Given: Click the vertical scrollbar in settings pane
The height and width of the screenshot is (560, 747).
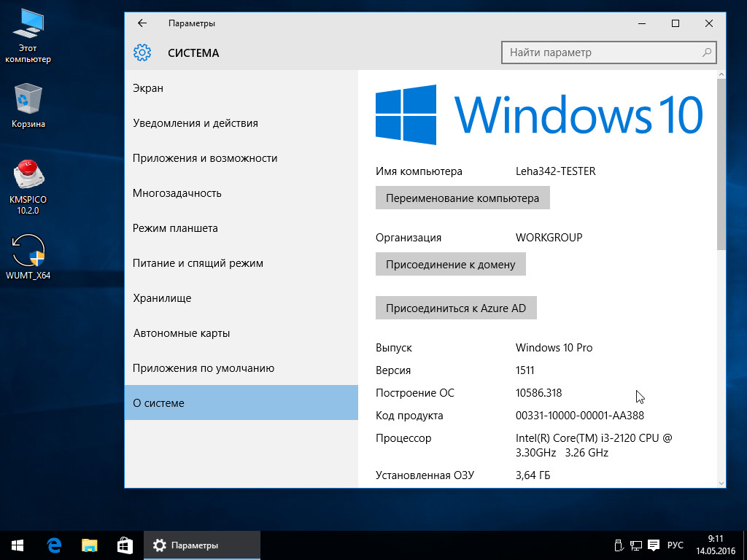Looking at the screenshot, I should pyautogui.click(x=721, y=164).
